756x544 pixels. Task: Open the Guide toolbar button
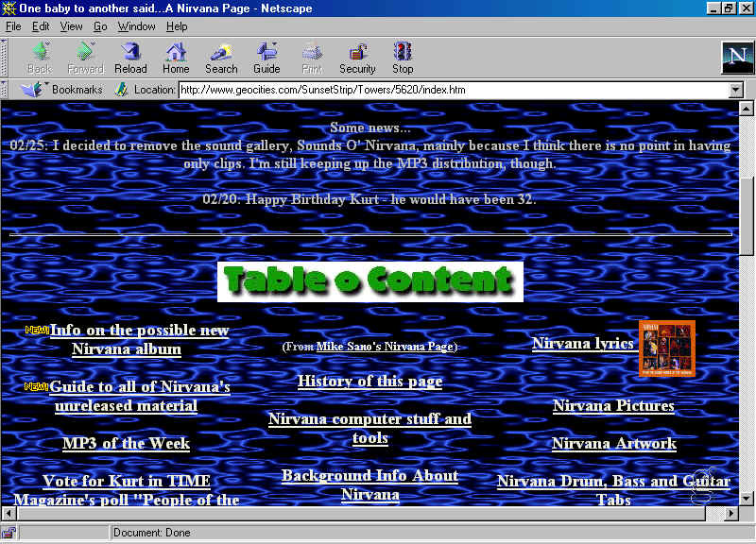coord(266,58)
